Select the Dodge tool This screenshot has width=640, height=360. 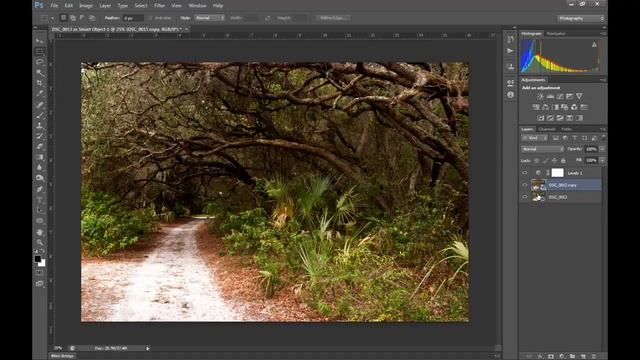[40, 178]
